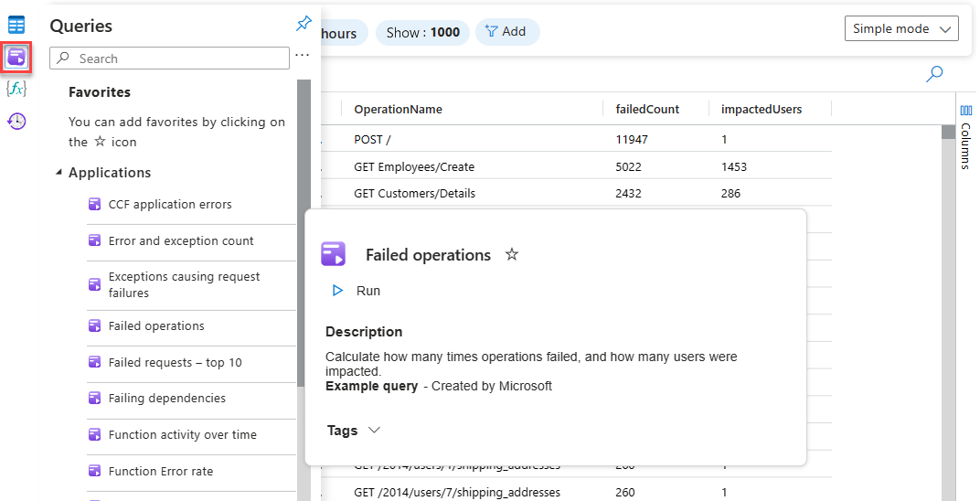Select CCF application errors query
This screenshot has height=501, width=980.
coord(170,205)
